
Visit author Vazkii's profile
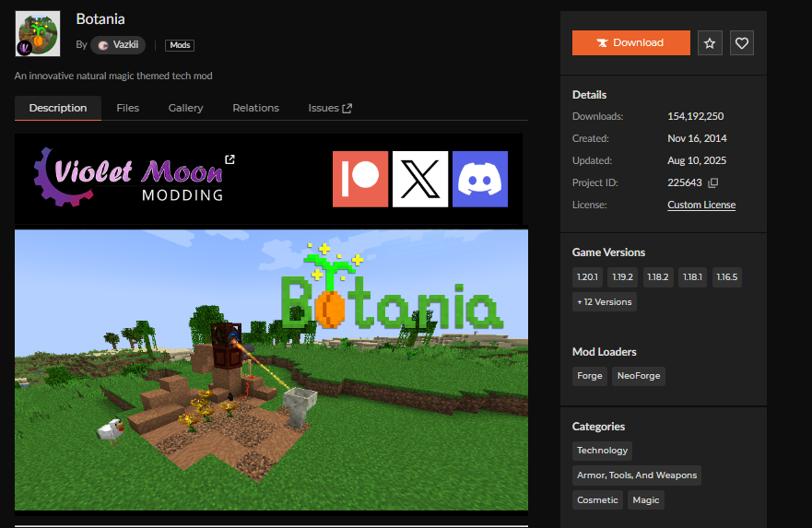tap(118, 45)
